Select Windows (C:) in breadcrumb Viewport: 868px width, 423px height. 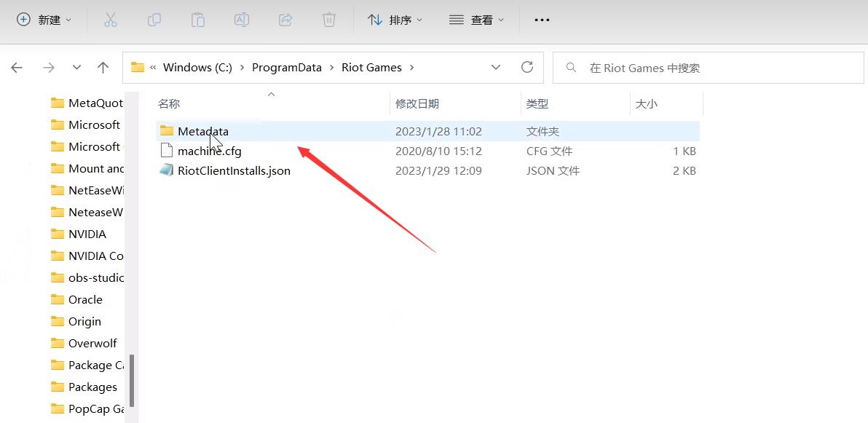pos(198,68)
